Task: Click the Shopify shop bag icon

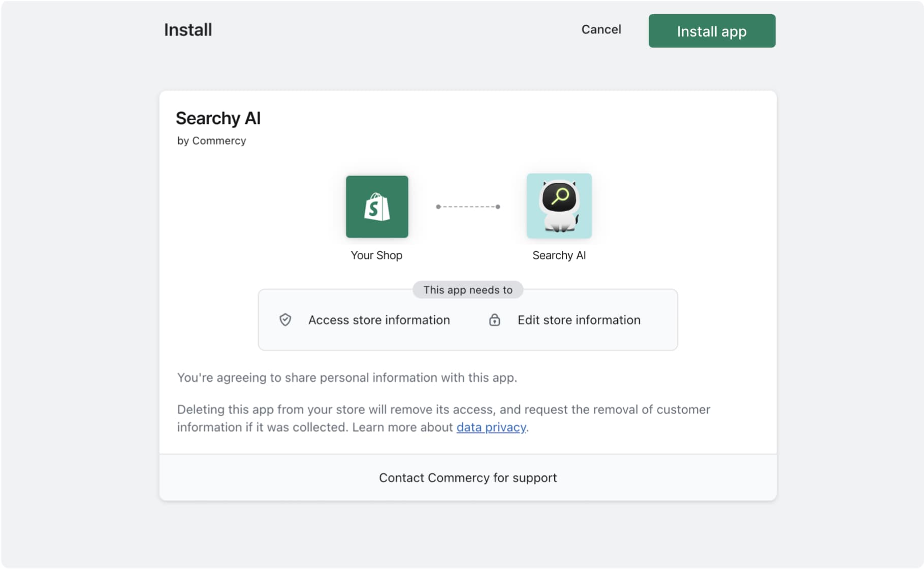Action: click(x=377, y=207)
